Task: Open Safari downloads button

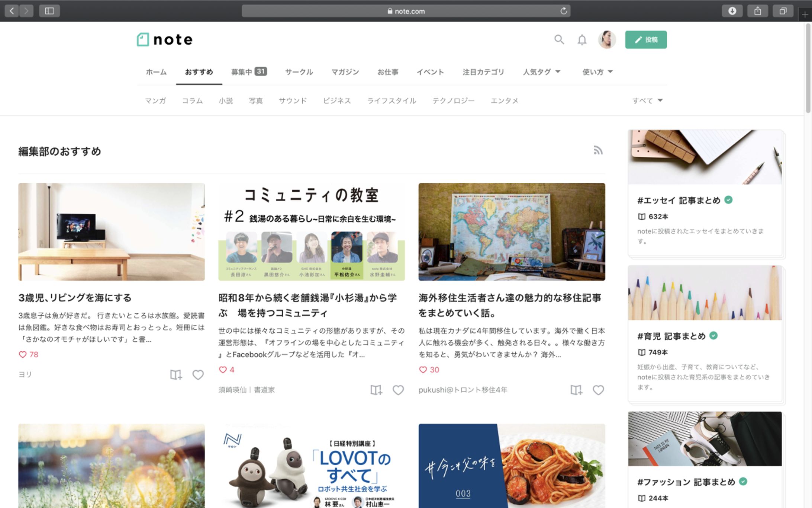Action: coord(732,11)
